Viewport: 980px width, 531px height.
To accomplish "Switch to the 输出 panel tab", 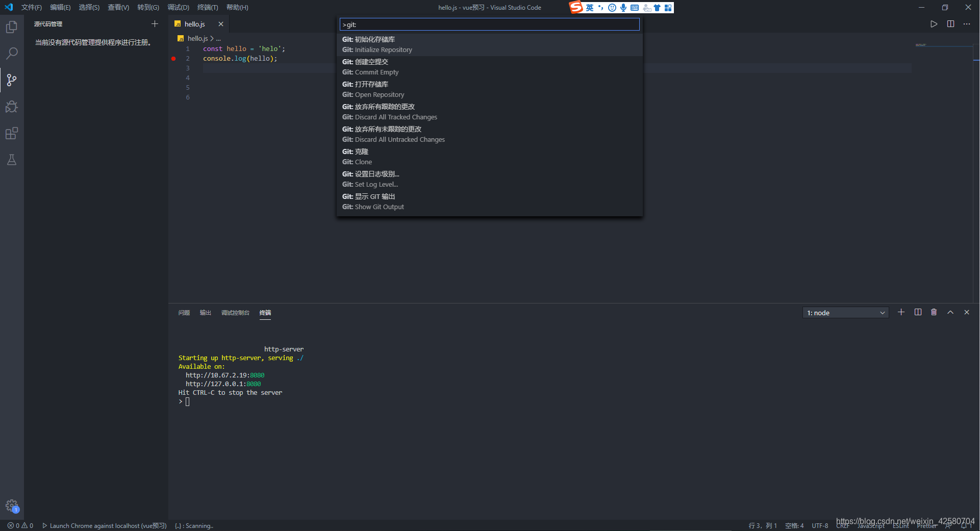I will pos(206,313).
